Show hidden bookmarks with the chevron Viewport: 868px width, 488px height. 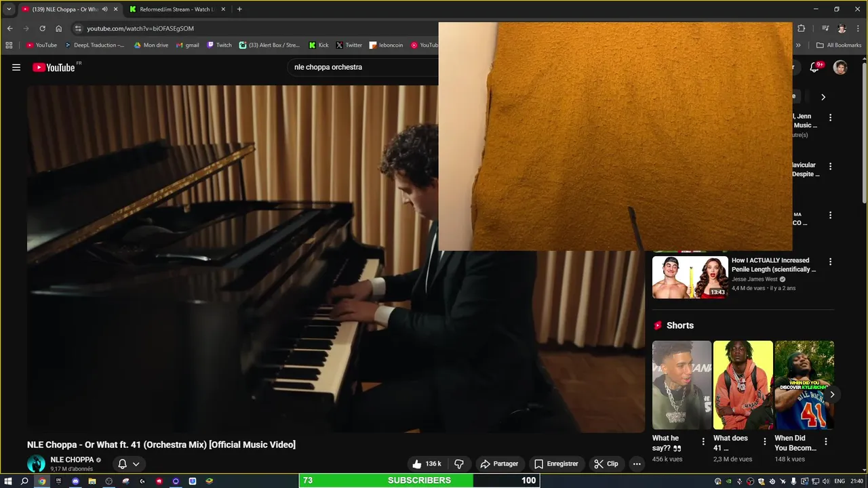tap(798, 45)
